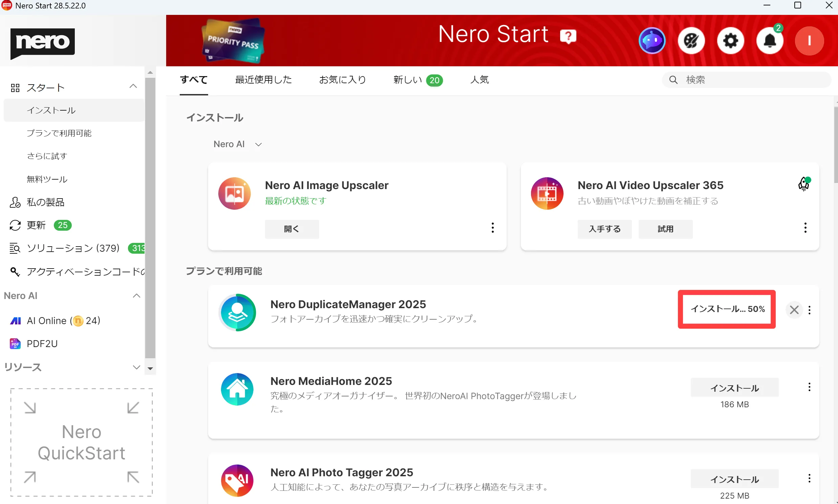Select the 私の製品 sidebar icon
Image resolution: width=838 pixels, height=504 pixels.
coord(15,202)
